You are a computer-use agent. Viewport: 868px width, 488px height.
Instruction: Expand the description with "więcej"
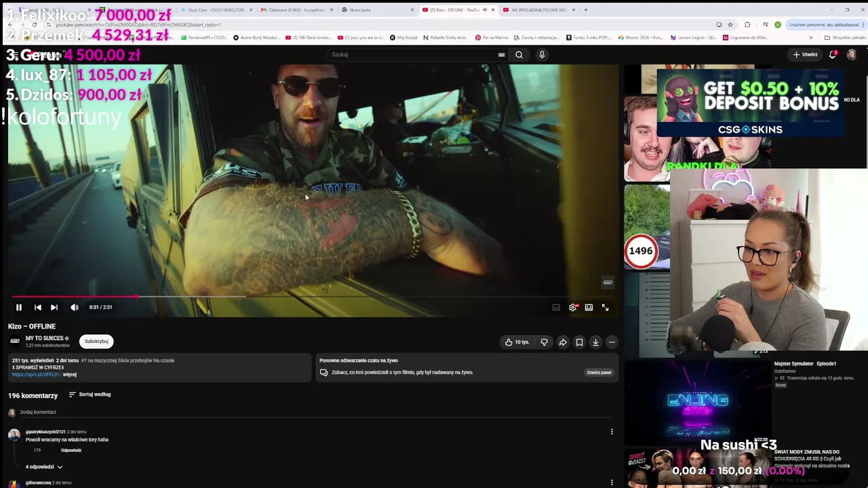(70, 374)
